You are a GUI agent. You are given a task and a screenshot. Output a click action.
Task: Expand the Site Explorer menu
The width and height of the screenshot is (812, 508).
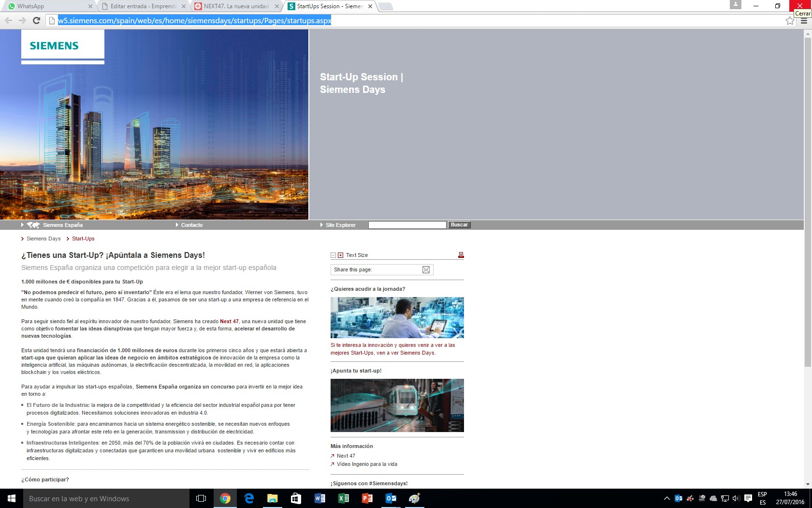[x=340, y=225]
